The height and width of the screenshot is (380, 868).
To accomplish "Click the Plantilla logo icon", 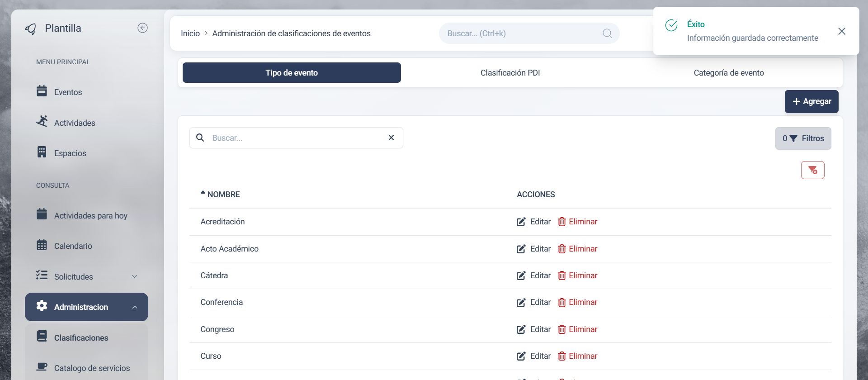I will (31, 29).
